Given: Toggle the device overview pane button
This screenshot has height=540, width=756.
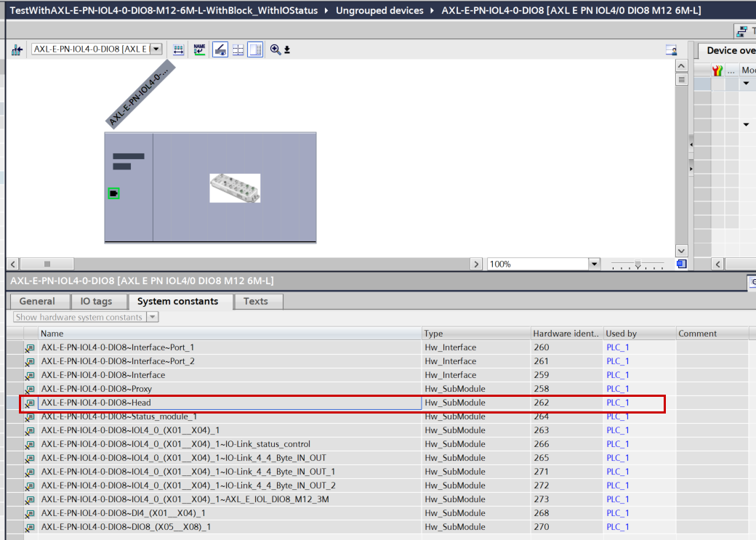Looking at the screenshot, I should 255,49.
